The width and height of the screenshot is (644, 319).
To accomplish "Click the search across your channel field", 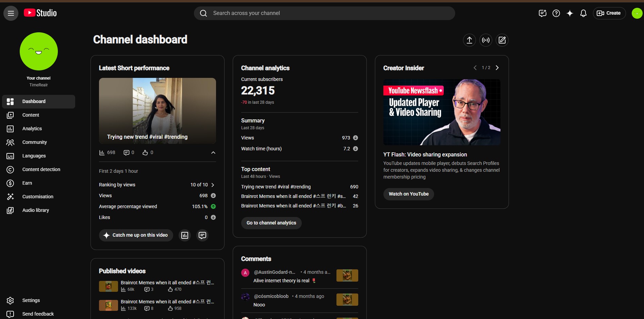I will pos(325,13).
